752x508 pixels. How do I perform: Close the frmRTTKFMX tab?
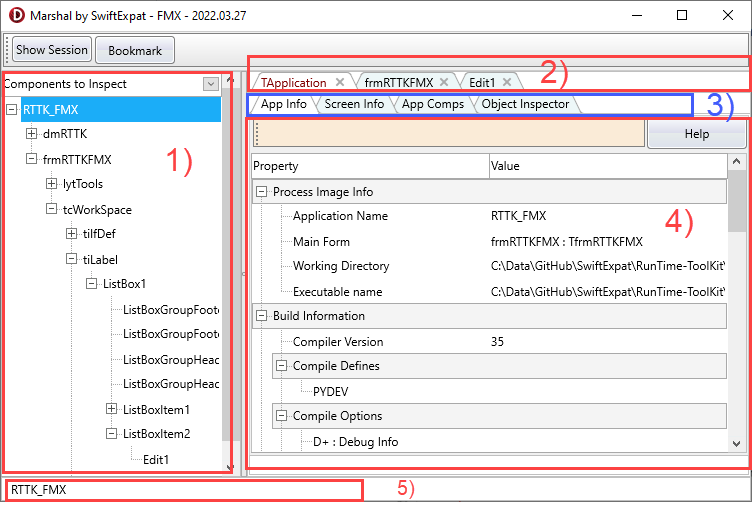click(x=444, y=82)
